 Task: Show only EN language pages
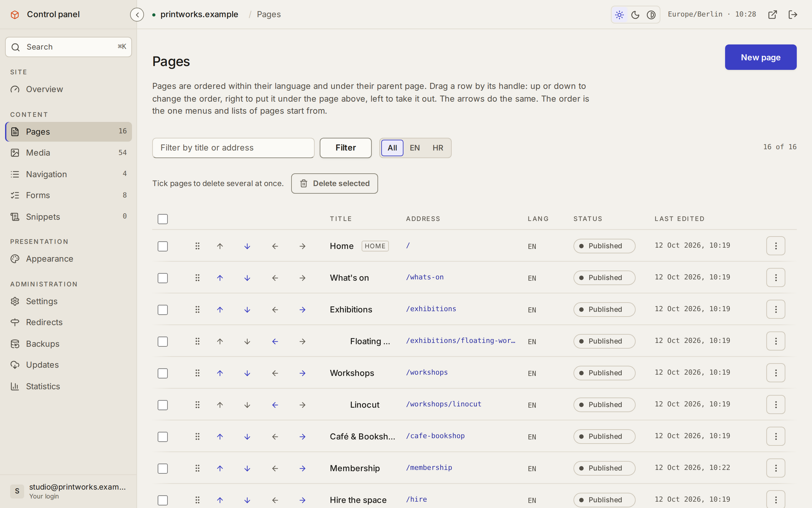[x=415, y=148]
